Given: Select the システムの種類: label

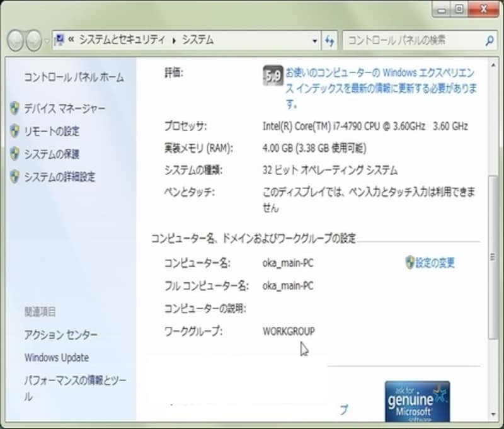Looking at the screenshot, I should coord(193,170).
